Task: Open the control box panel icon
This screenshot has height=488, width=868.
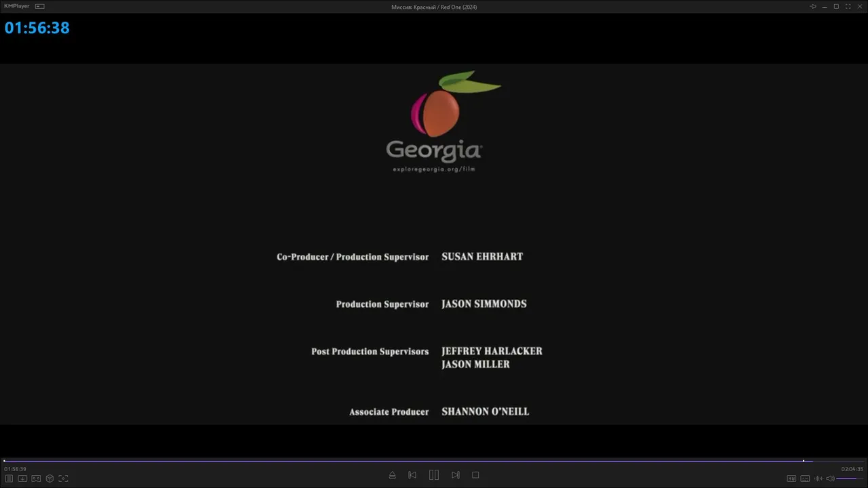Action: pyautogui.click(x=9, y=479)
